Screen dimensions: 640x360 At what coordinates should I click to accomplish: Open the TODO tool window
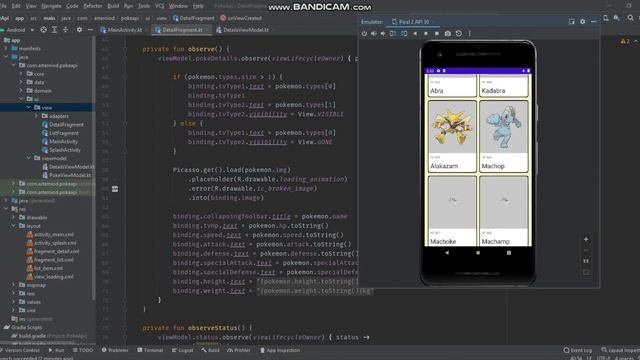pos(83,350)
